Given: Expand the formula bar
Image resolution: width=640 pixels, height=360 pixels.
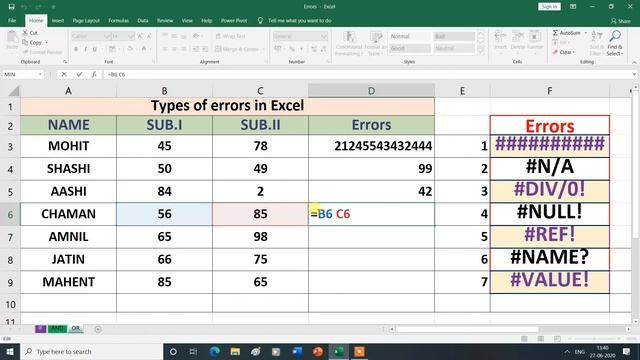Looking at the screenshot, I should pos(635,74).
